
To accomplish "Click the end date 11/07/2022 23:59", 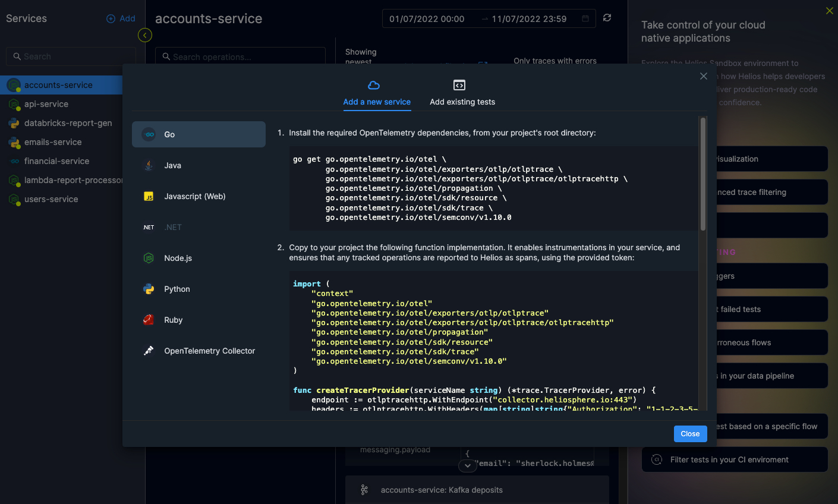I will coord(529,19).
